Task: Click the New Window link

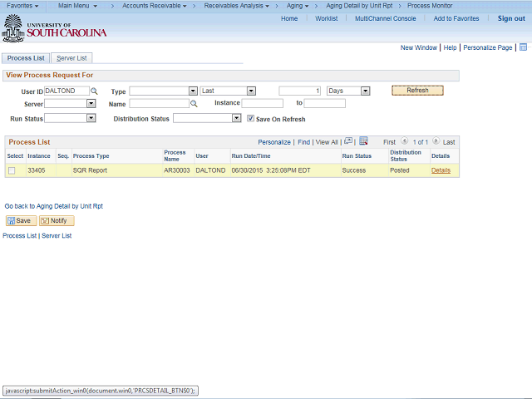Action: coord(419,47)
